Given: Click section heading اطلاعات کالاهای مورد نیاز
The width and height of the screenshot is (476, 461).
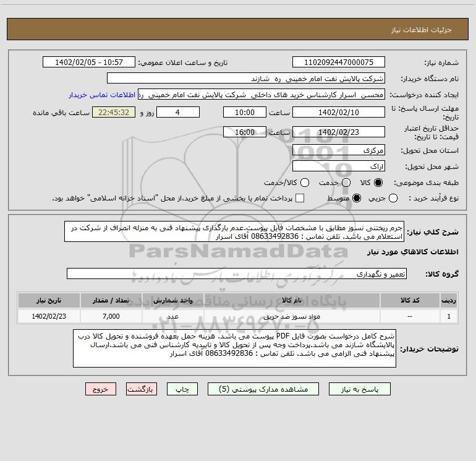Looking at the screenshot, I should [413, 252].
